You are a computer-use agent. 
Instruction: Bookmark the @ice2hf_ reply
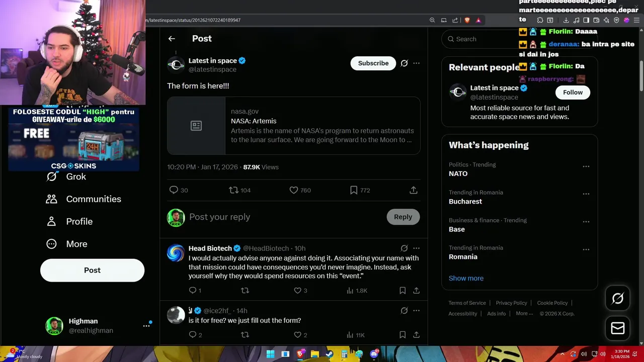[x=403, y=335]
